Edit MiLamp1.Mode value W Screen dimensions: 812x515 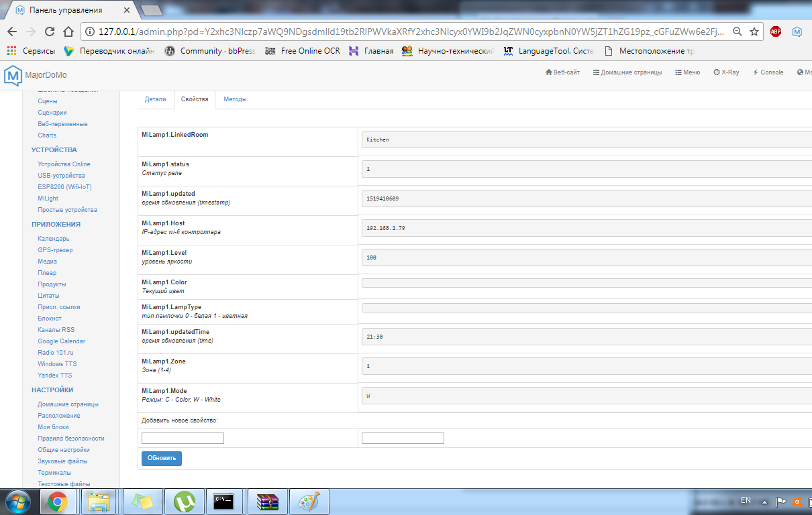(x=587, y=396)
